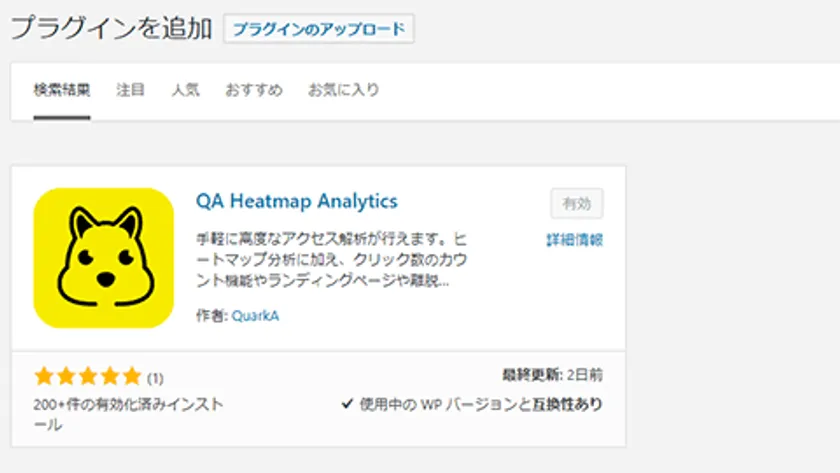Image resolution: width=840 pixels, height=473 pixels.
Task: Click the first rating star
Action: (x=43, y=377)
